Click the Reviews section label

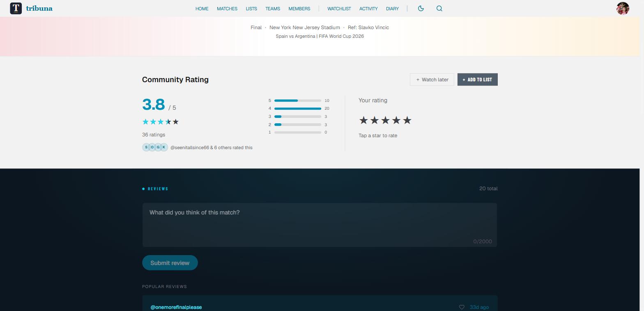tap(158, 189)
